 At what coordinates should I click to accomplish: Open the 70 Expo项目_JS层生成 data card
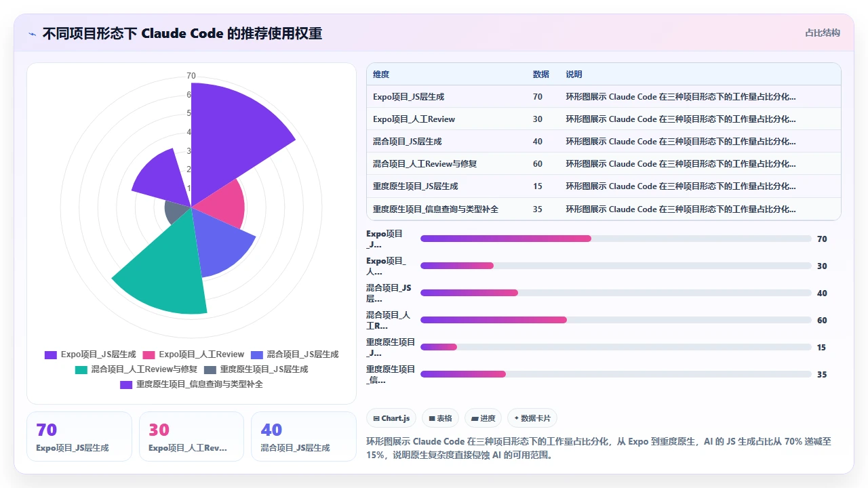coord(79,436)
